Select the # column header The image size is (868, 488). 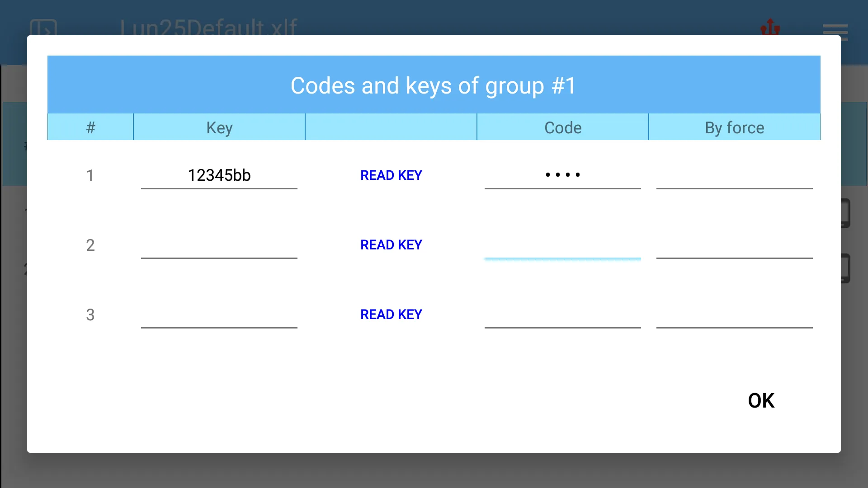pos(90,127)
